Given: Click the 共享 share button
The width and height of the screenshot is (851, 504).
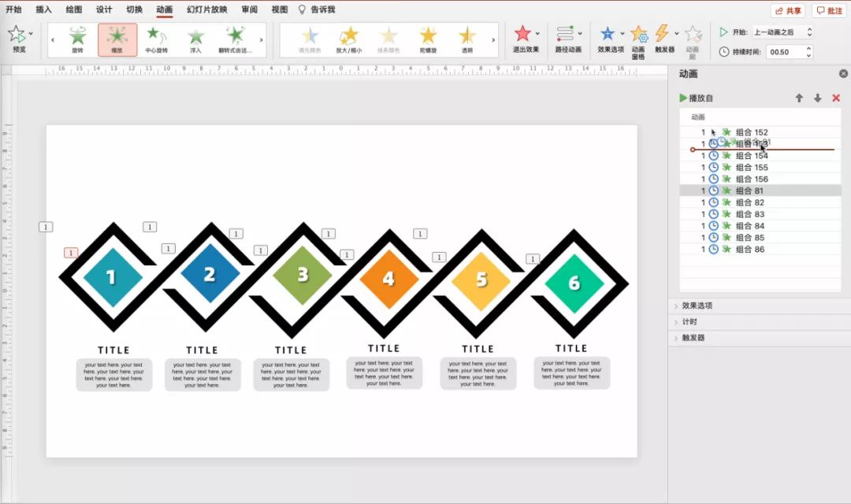Looking at the screenshot, I should (787, 10).
